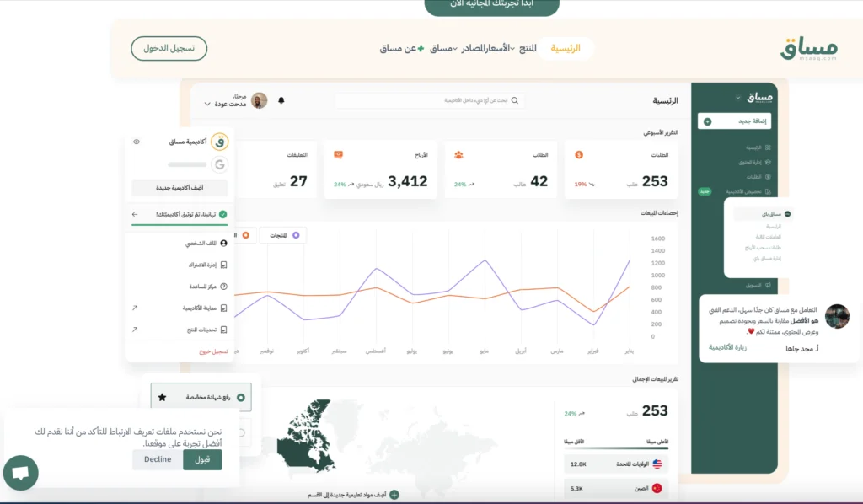Viewport: 863px width, 504px height.
Task: Expand the مدحت عودة user menu chevron
Action: click(x=207, y=104)
